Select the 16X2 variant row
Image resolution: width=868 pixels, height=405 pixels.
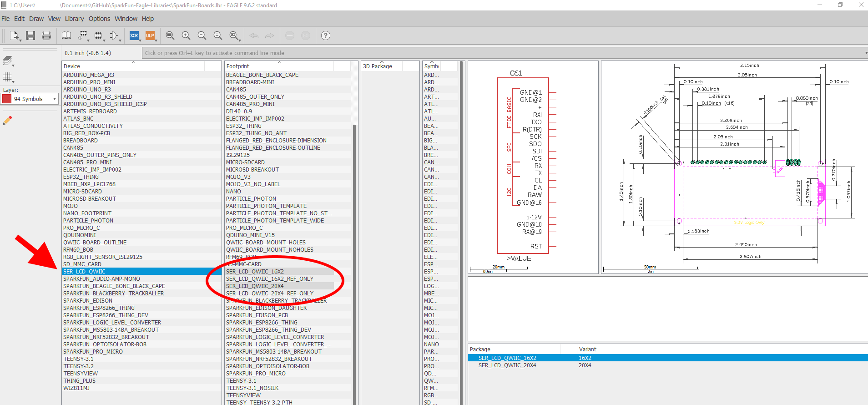[x=668, y=358]
